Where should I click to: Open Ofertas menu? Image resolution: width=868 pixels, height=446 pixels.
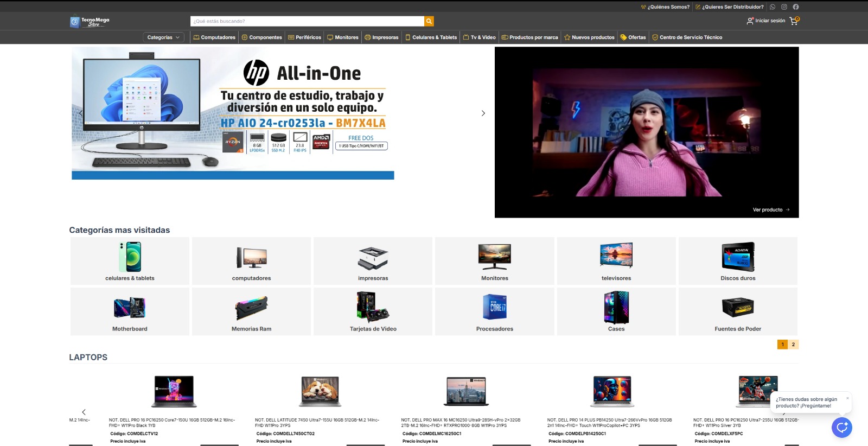click(x=633, y=37)
